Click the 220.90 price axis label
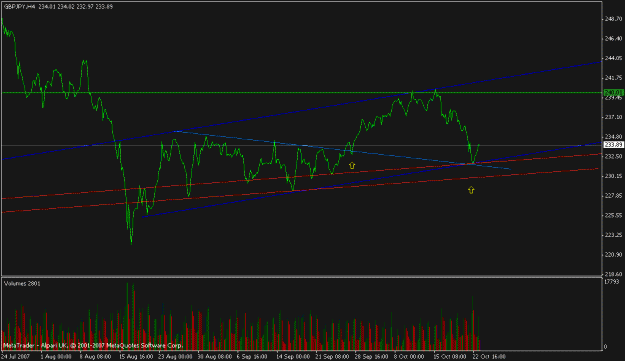 613,255
